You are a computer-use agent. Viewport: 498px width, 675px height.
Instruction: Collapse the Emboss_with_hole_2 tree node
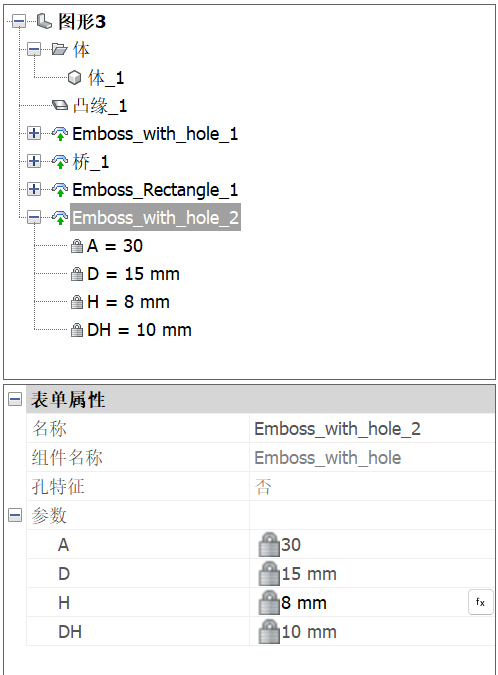34,217
